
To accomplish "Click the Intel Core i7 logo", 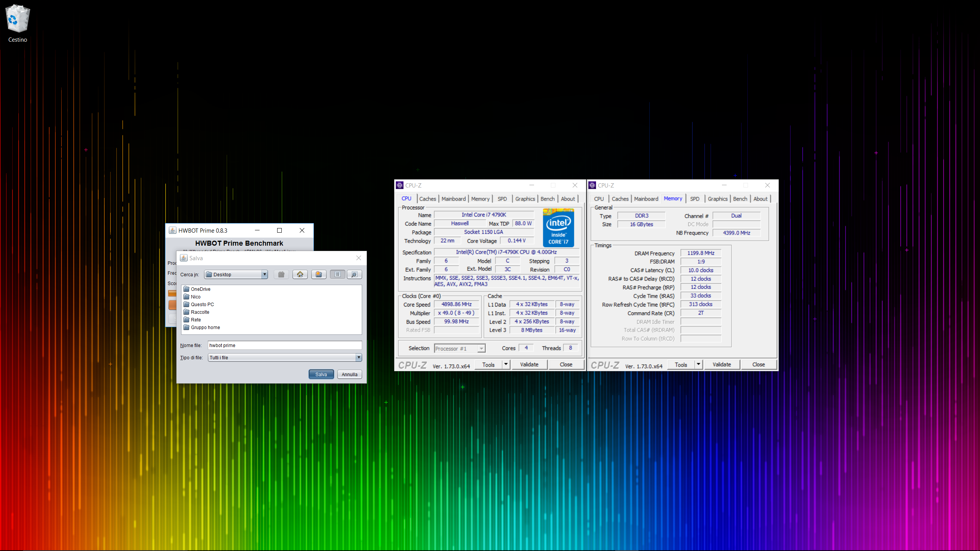I will 559,228.
